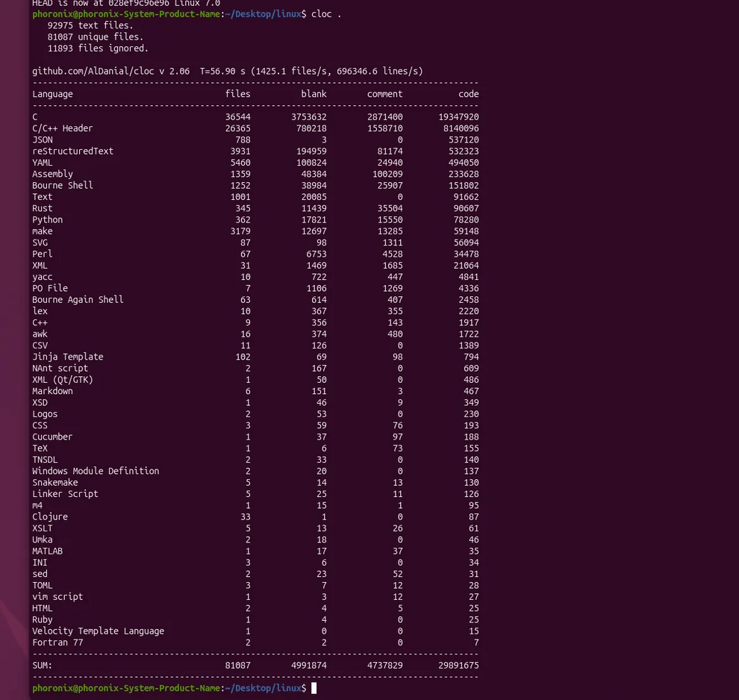
Task: Click the code column header
Action: click(x=469, y=93)
